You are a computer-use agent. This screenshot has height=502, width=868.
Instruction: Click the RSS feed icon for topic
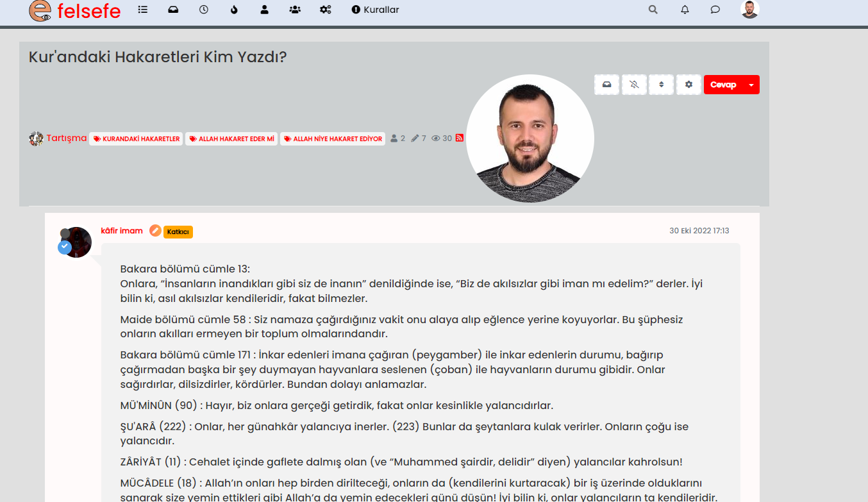tap(460, 138)
